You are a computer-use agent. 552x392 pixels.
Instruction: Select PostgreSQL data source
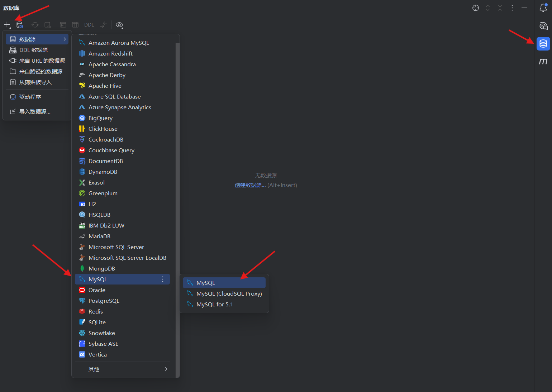(x=122, y=301)
